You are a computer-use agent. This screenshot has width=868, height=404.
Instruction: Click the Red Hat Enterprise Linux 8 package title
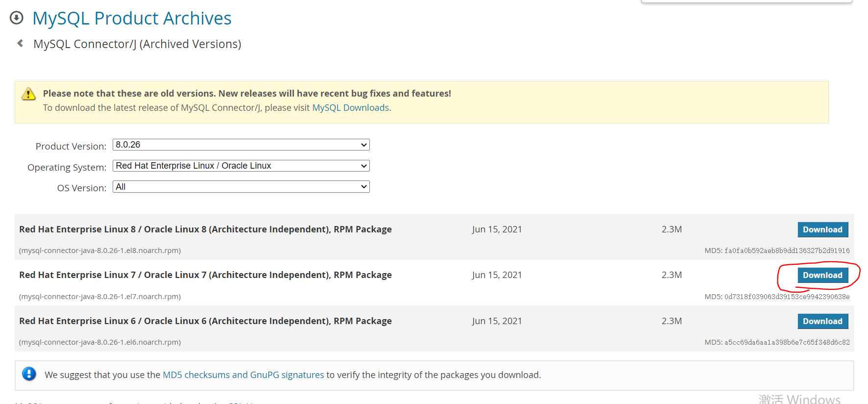pos(205,229)
